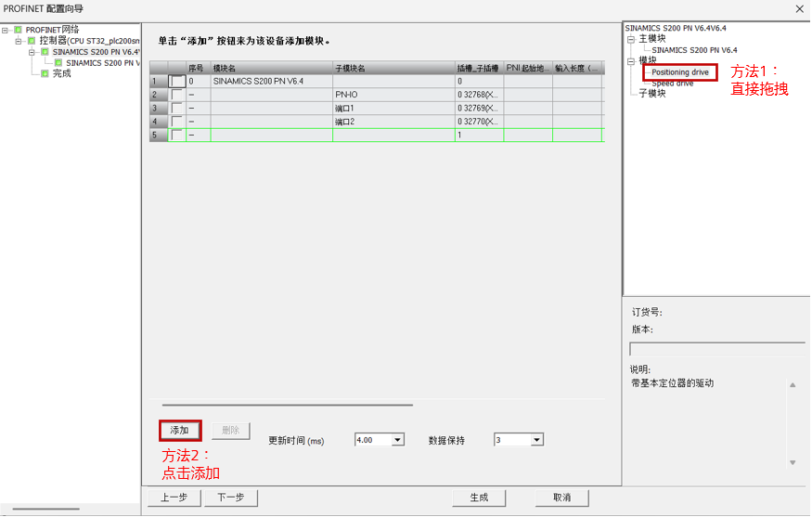Image resolution: width=812 pixels, height=517 pixels.
Task: Click the green icon beside 完成 node
Action: coord(45,74)
